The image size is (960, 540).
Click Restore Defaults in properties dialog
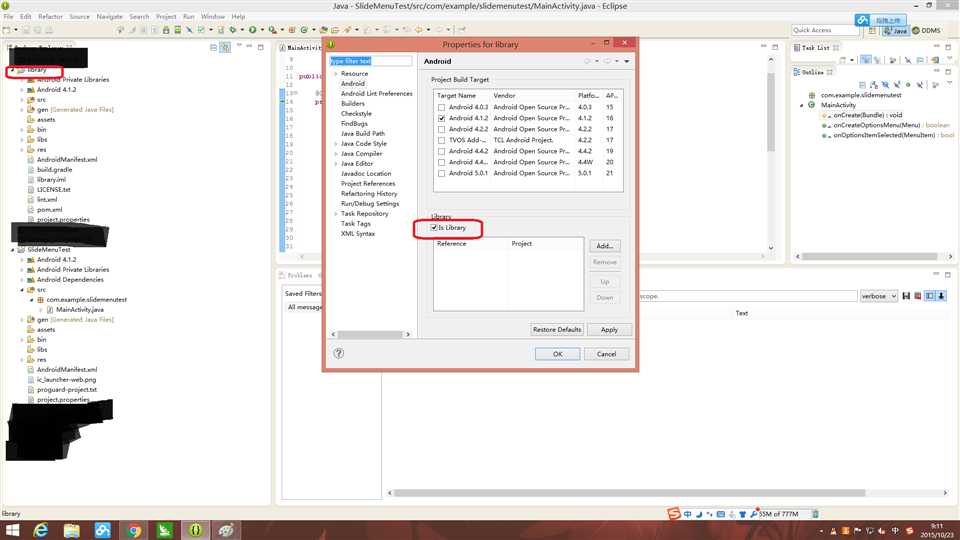tap(557, 329)
